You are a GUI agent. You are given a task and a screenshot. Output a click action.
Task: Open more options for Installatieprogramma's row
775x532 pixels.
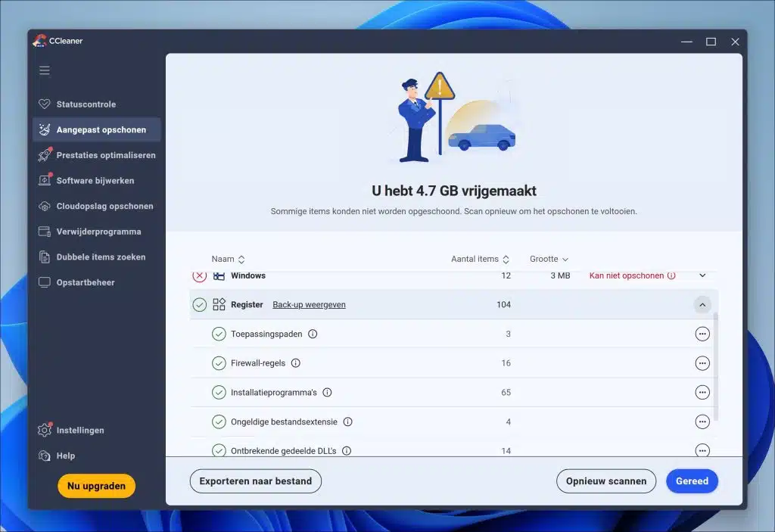[702, 392]
